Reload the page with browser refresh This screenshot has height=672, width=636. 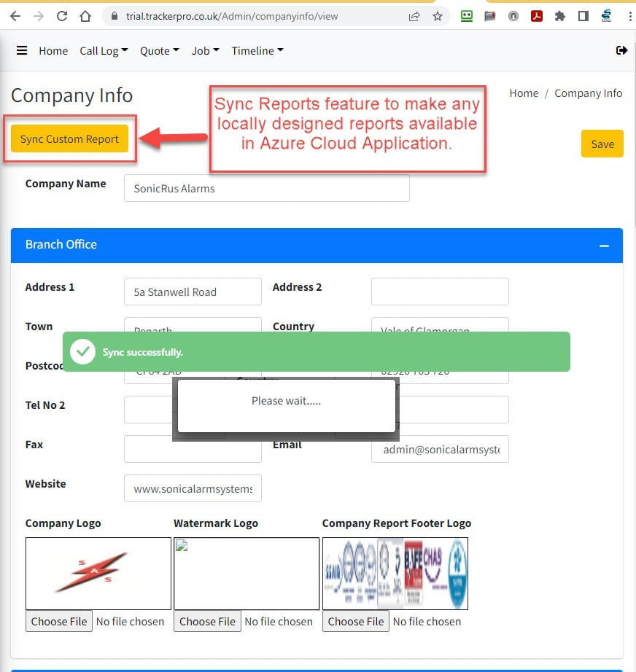coord(62,16)
